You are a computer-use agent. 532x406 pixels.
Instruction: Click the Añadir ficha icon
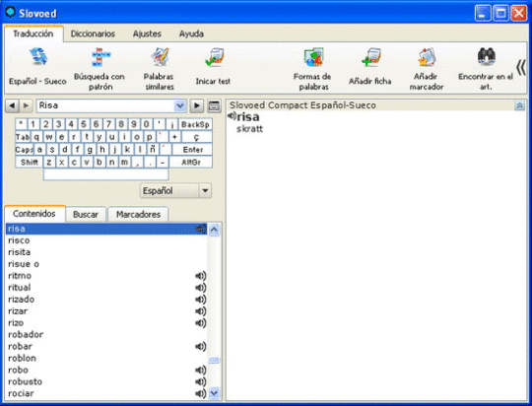[x=370, y=57]
